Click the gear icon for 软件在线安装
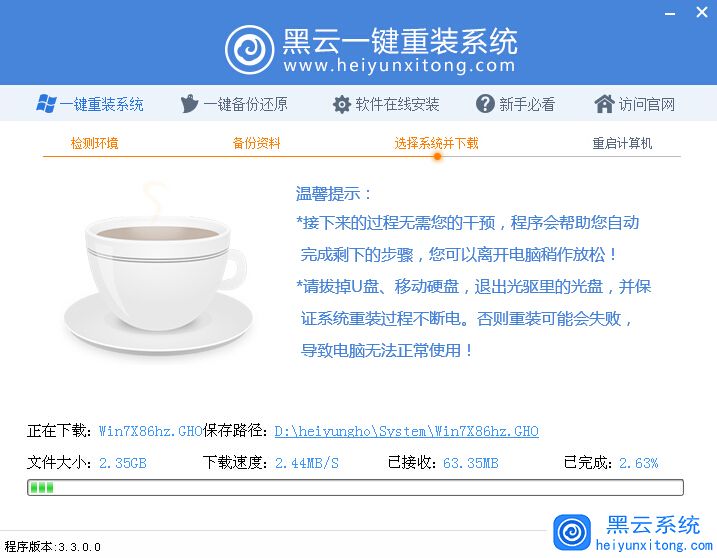 pos(342,104)
